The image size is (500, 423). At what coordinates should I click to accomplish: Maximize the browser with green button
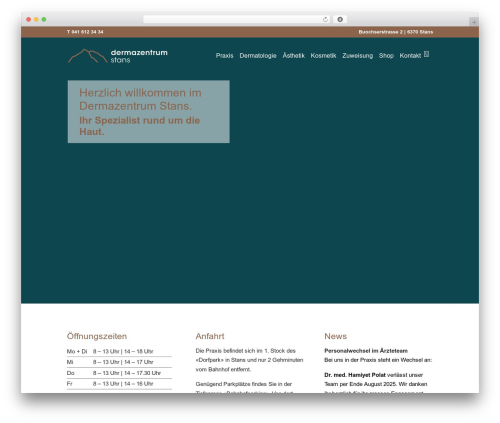pyautogui.click(x=44, y=19)
